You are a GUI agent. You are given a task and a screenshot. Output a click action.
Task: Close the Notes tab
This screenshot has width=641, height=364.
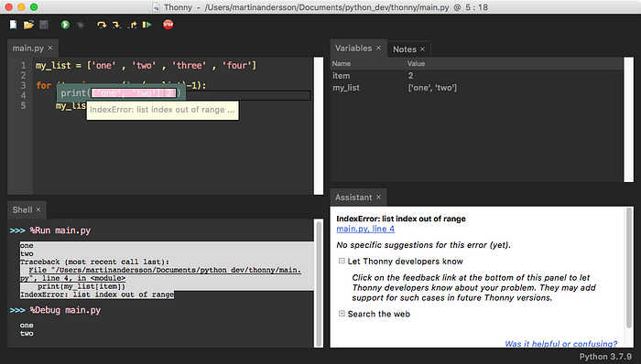click(423, 49)
